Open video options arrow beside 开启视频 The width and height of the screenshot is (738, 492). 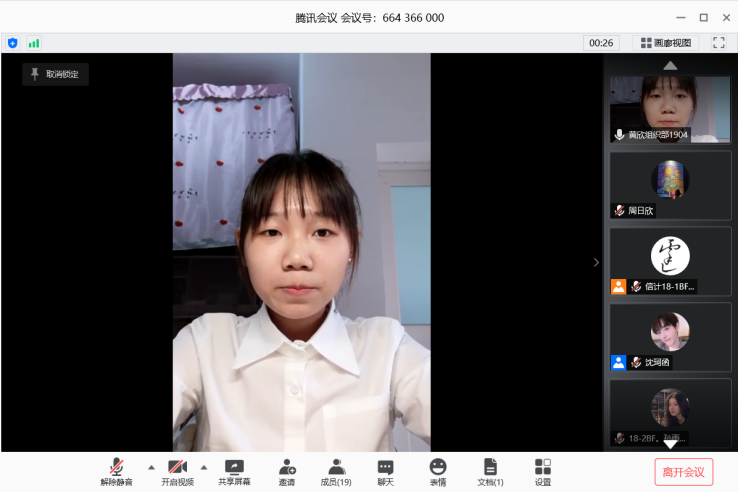click(204, 467)
